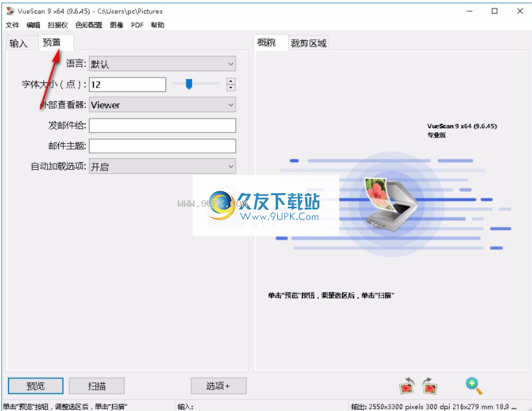Click the font size slider handle
Screen dimensions: 532x411
pos(189,84)
